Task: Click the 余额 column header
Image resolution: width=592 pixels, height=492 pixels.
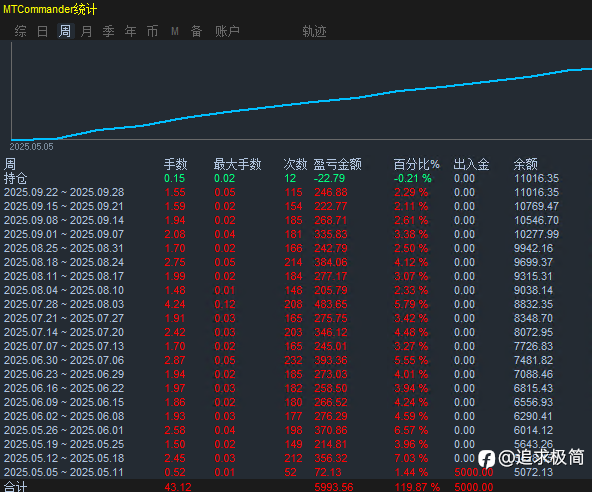Action: pyautogui.click(x=526, y=164)
